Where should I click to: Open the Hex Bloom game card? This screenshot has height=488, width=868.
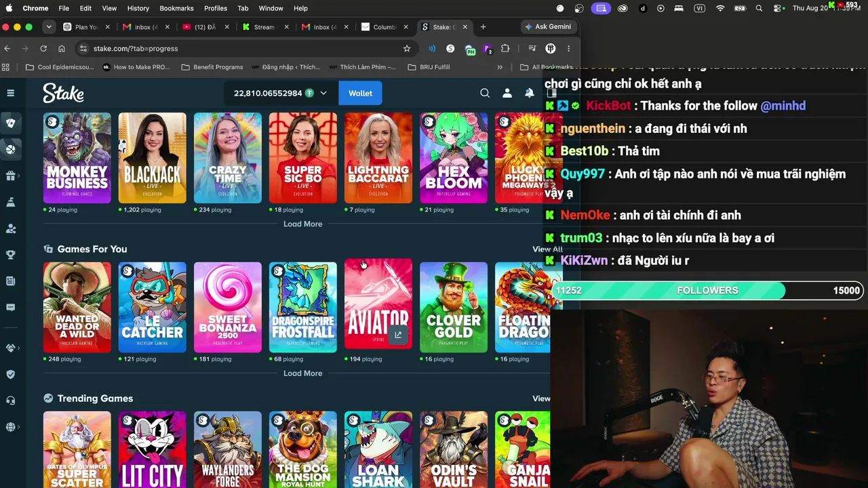click(x=454, y=158)
